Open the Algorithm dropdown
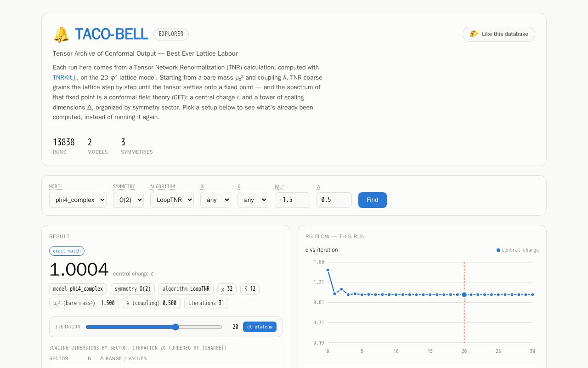Image resolution: width=588 pixels, height=368 pixels. [x=172, y=200]
